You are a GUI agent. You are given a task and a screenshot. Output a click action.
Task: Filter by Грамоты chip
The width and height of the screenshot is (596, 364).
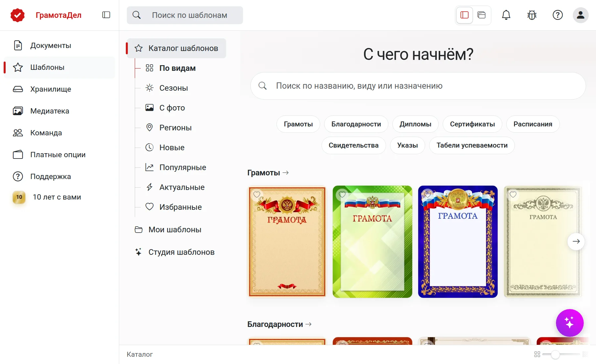(x=298, y=124)
